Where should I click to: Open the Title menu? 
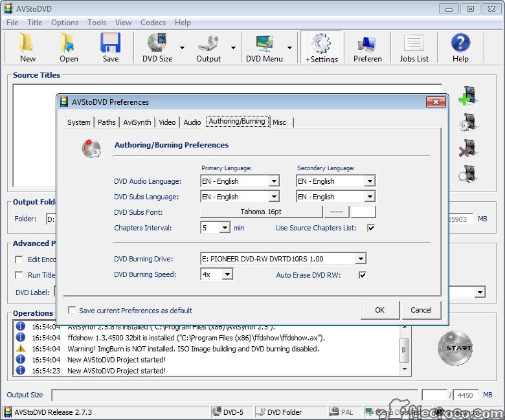pyautogui.click(x=35, y=23)
